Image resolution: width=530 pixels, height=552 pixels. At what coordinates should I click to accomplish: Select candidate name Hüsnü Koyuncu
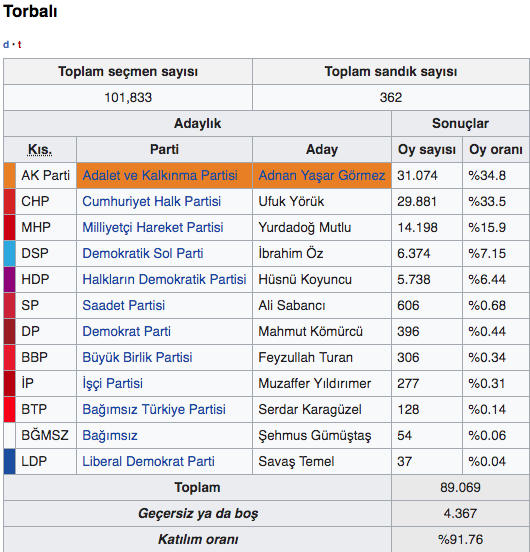(x=305, y=280)
